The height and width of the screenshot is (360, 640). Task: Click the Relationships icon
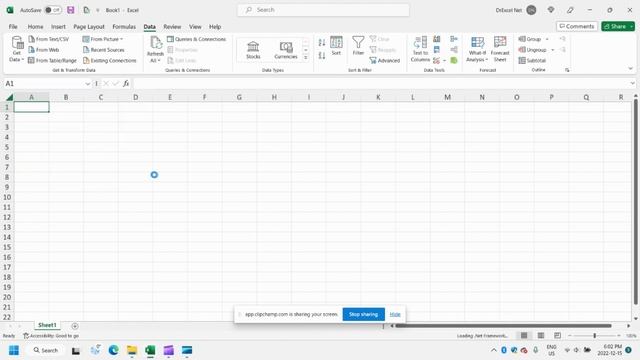(454, 50)
